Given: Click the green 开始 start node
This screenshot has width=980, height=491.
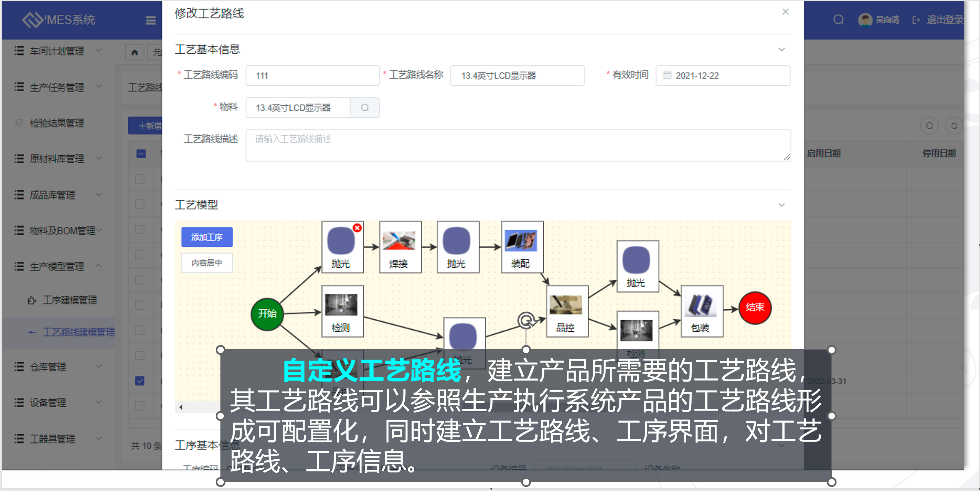Looking at the screenshot, I should pos(267,314).
